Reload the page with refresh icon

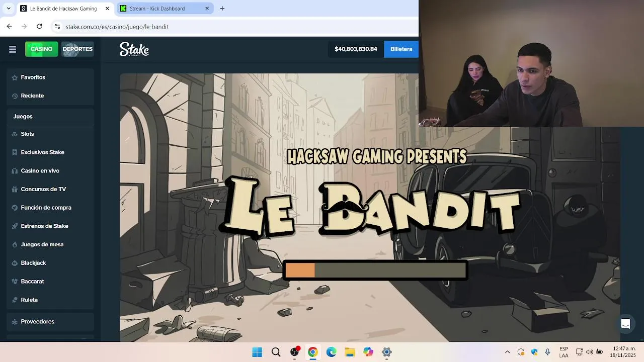pyautogui.click(x=39, y=26)
